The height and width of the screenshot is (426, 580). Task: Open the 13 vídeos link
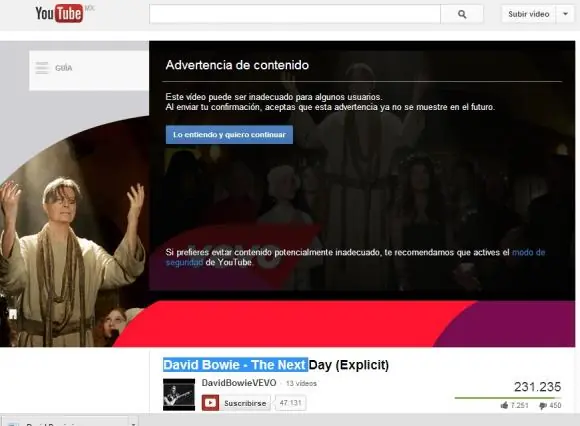(301, 383)
